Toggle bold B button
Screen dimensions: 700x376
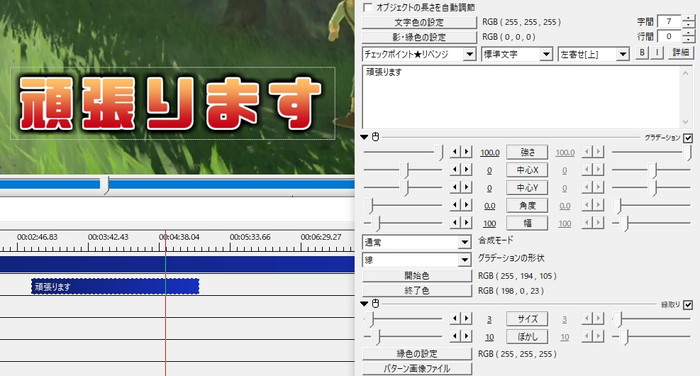pyautogui.click(x=642, y=53)
